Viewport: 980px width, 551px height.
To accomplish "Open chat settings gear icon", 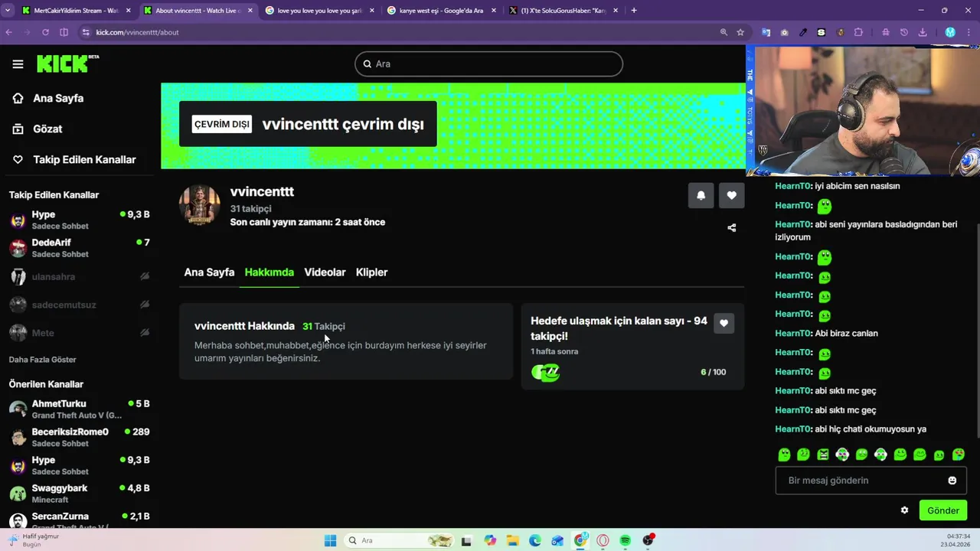I will [904, 510].
